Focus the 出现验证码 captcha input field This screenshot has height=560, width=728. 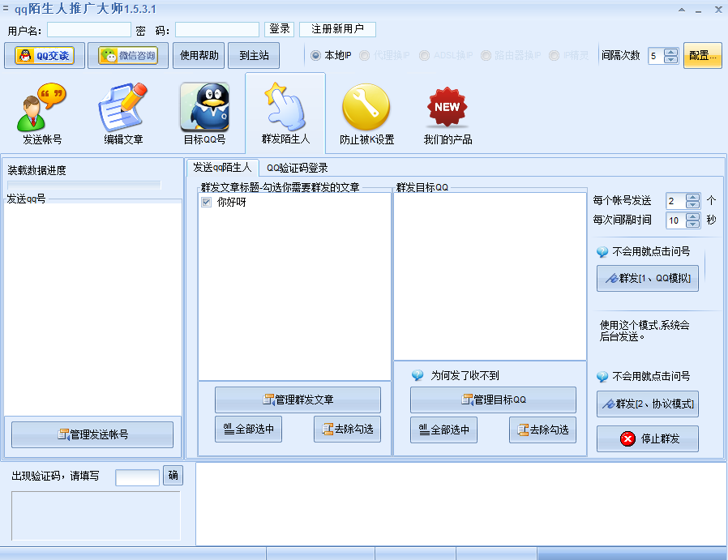tap(138, 477)
